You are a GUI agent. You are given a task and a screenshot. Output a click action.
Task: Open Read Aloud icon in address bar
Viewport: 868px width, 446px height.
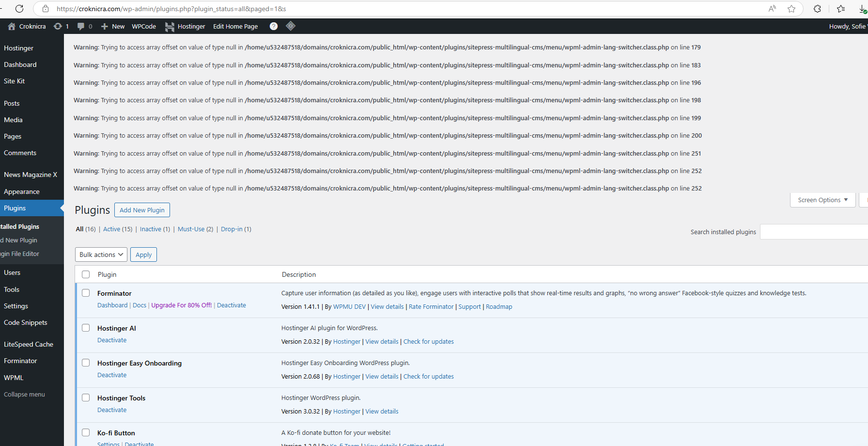coord(772,9)
